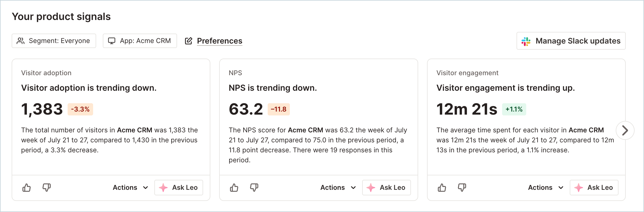Ask Leo about Visitor adoption

(x=179, y=188)
